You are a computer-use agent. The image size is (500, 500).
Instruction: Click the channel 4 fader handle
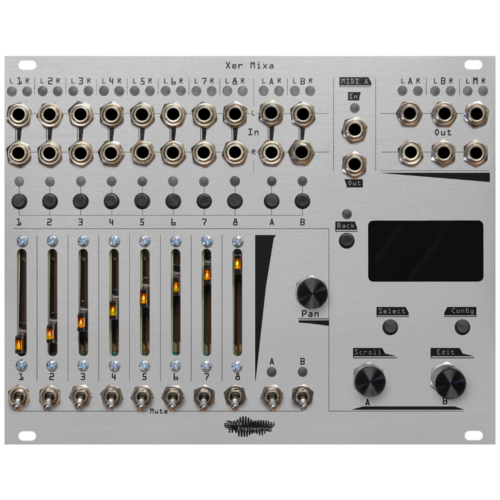coord(113,311)
